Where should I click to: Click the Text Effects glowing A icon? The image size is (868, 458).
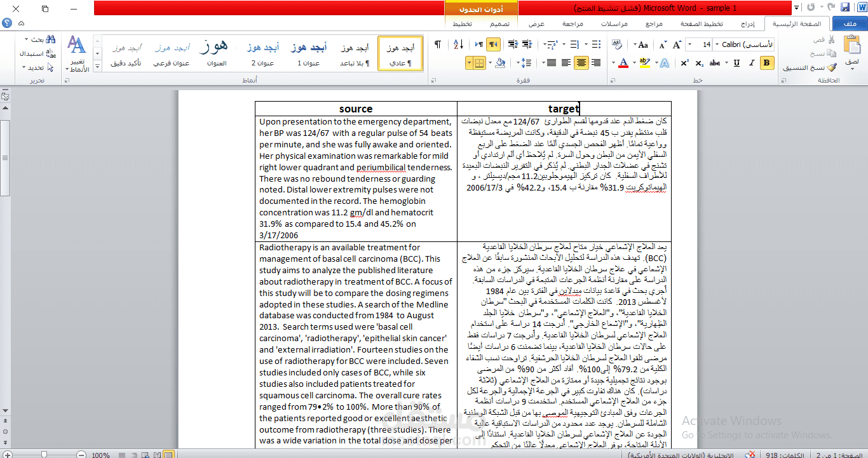(x=664, y=62)
